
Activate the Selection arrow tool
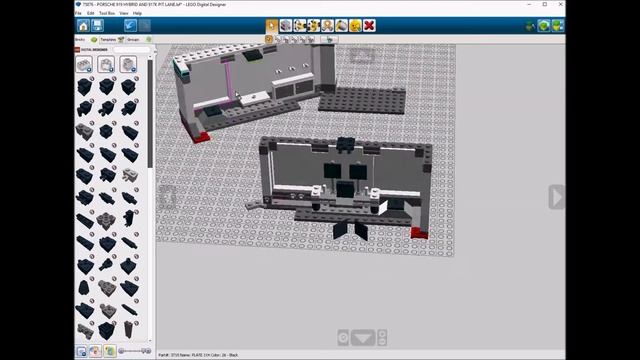271,26
